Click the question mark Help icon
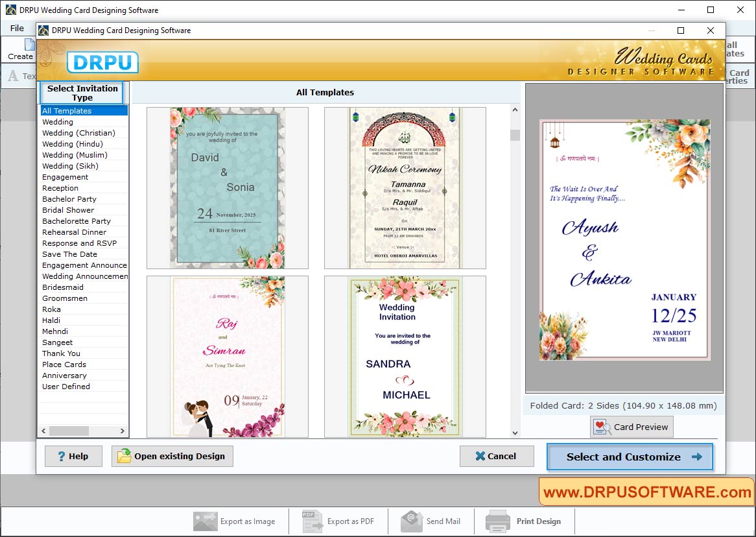 pyautogui.click(x=60, y=456)
